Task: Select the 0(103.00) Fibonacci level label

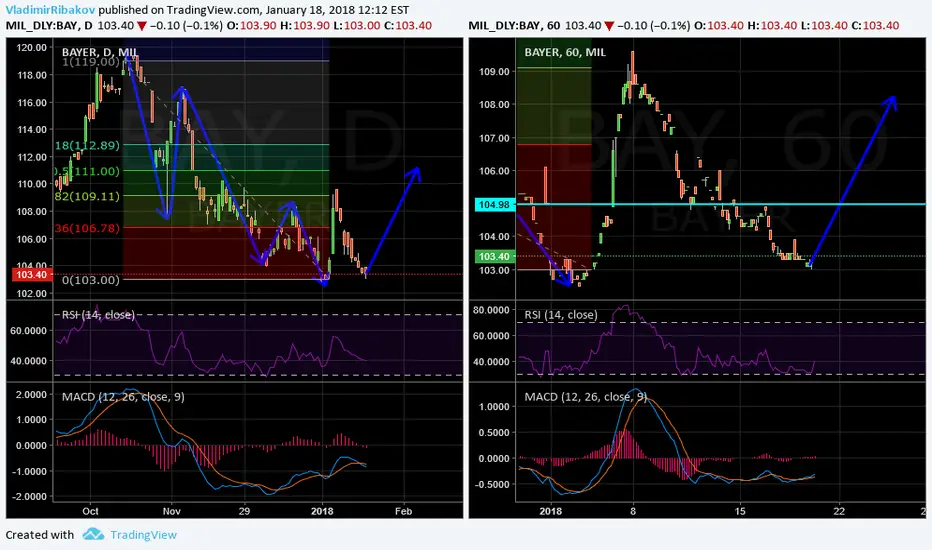Action: tap(90, 279)
